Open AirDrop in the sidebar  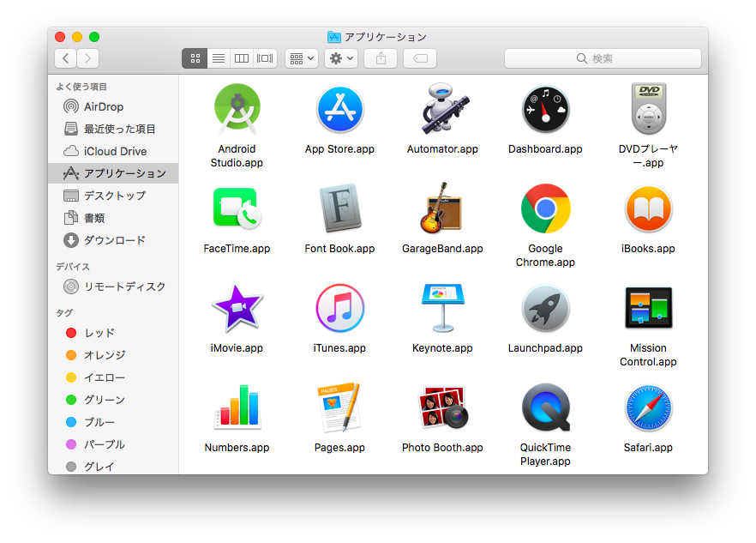tap(113, 106)
